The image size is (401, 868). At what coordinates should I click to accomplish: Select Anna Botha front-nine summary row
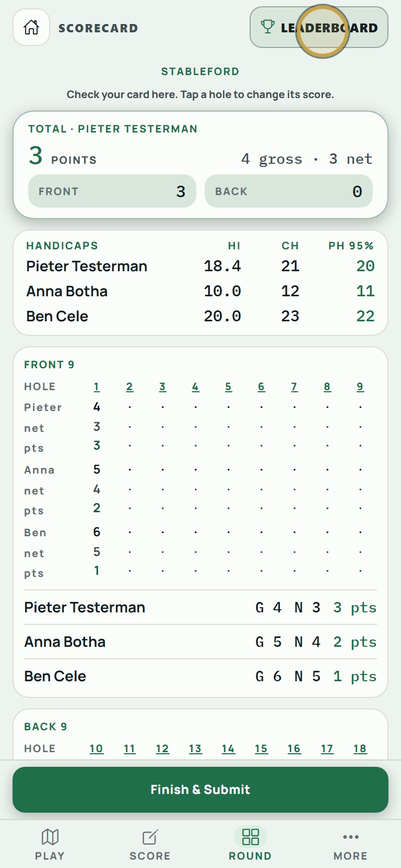pyautogui.click(x=200, y=642)
